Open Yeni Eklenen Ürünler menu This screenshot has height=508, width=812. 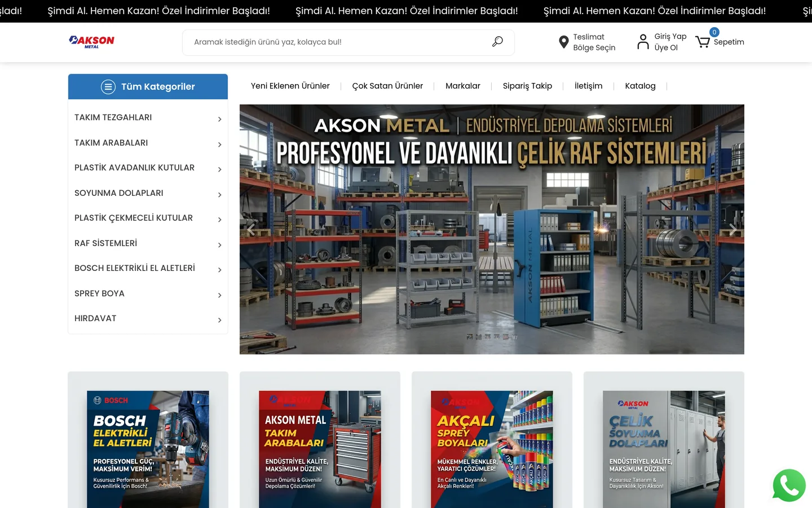(290, 86)
